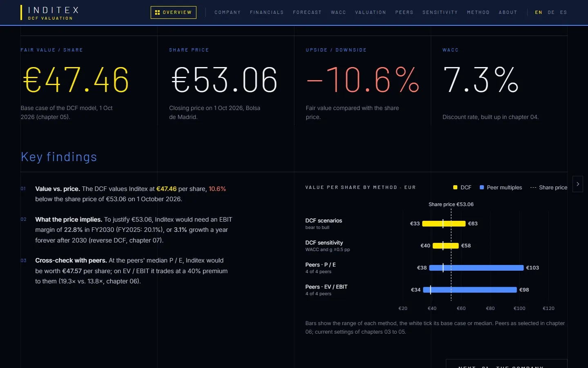Click the Key findings heading
This screenshot has height=368, width=588.
(x=59, y=157)
